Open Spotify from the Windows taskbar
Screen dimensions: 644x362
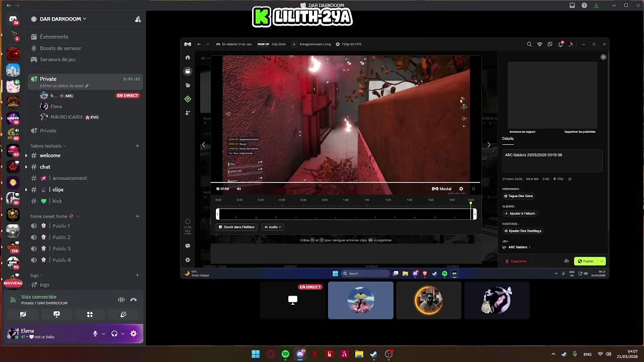coord(285,354)
